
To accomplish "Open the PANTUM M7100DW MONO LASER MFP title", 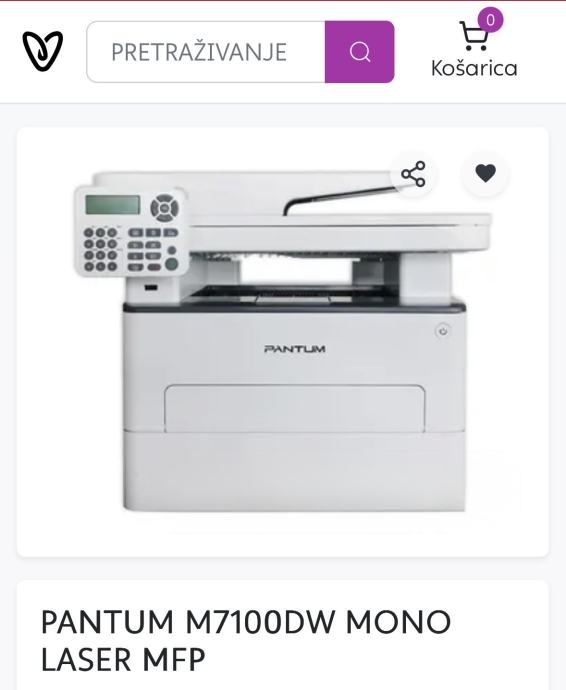I will 246,640.
